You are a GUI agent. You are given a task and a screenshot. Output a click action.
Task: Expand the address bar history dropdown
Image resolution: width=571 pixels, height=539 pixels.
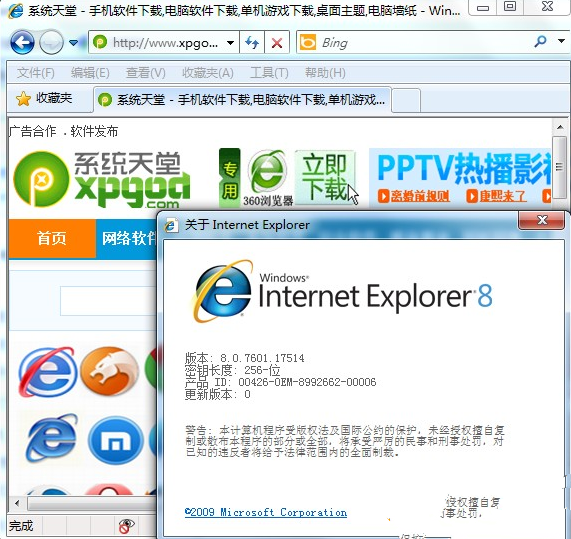(230, 43)
